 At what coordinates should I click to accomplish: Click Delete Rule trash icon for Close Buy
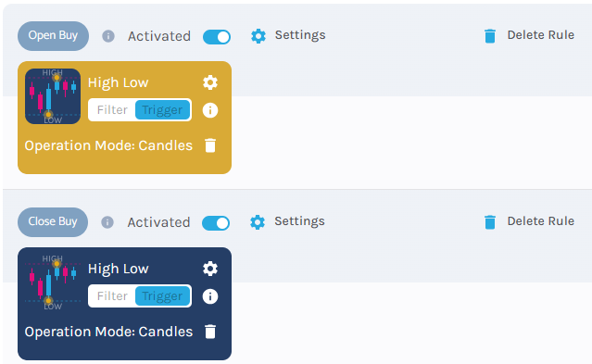tap(490, 222)
